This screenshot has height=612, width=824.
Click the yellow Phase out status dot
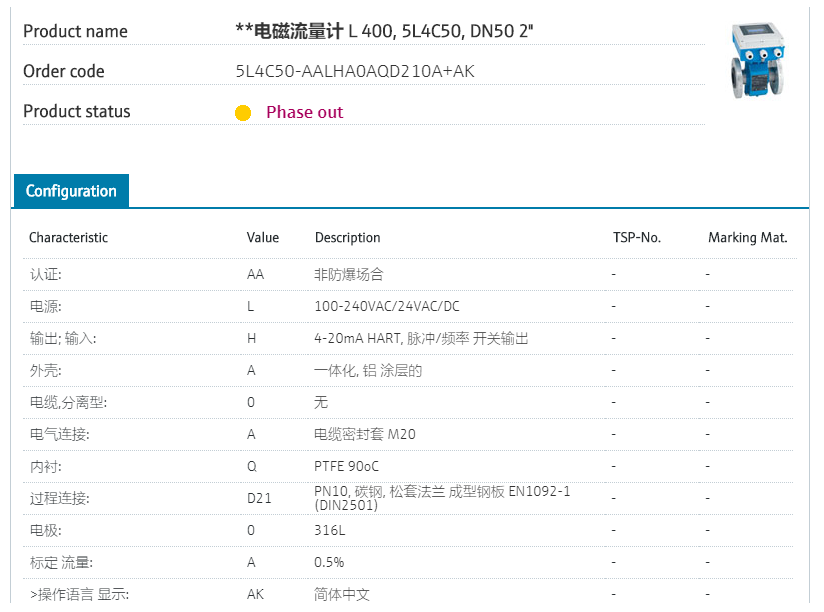coord(243,113)
